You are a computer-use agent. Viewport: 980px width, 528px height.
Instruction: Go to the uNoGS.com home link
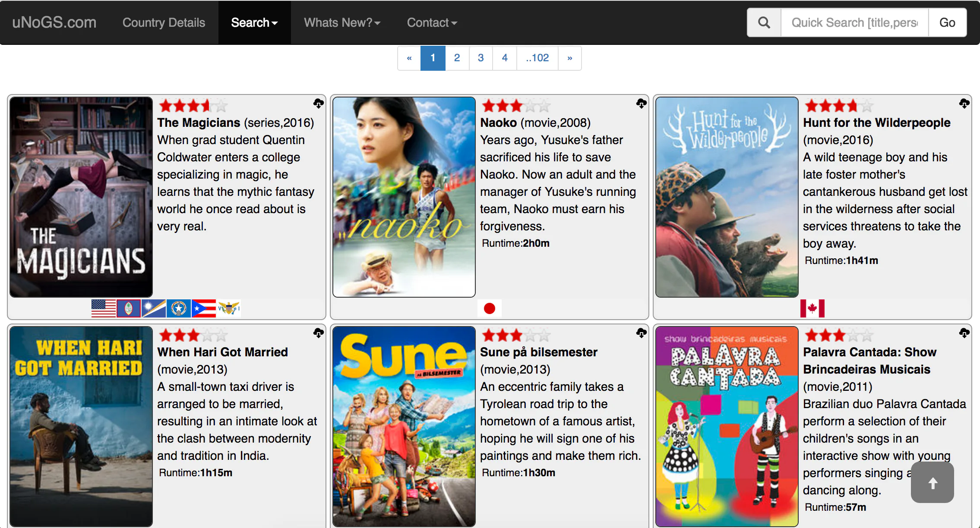54,22
